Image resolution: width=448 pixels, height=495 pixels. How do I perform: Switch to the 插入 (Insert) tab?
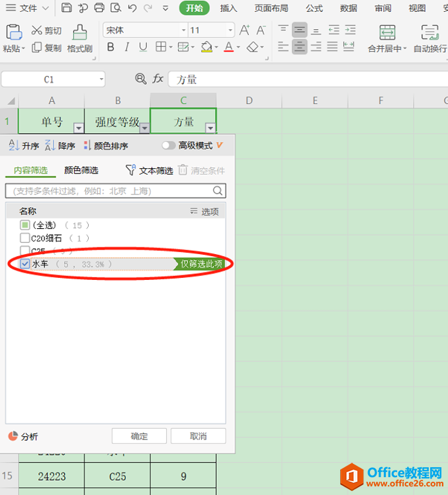click(228, 8)
